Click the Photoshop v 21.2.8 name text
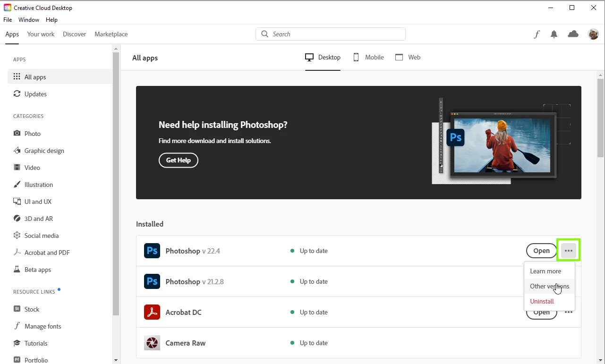605x364 pixels. pos(195,281)
